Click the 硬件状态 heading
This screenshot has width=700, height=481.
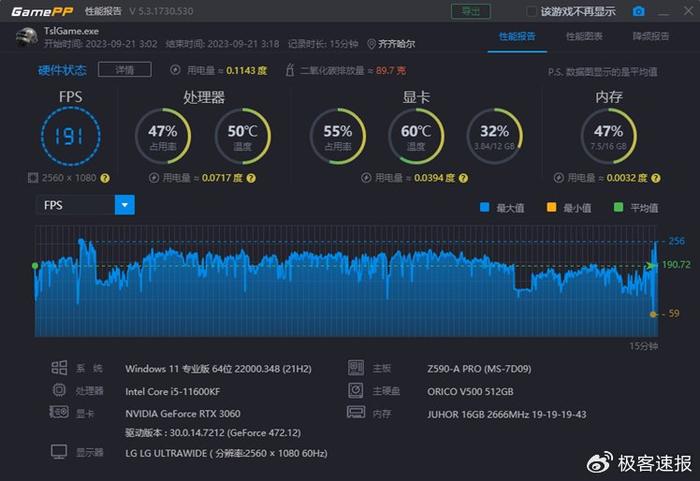62,70
